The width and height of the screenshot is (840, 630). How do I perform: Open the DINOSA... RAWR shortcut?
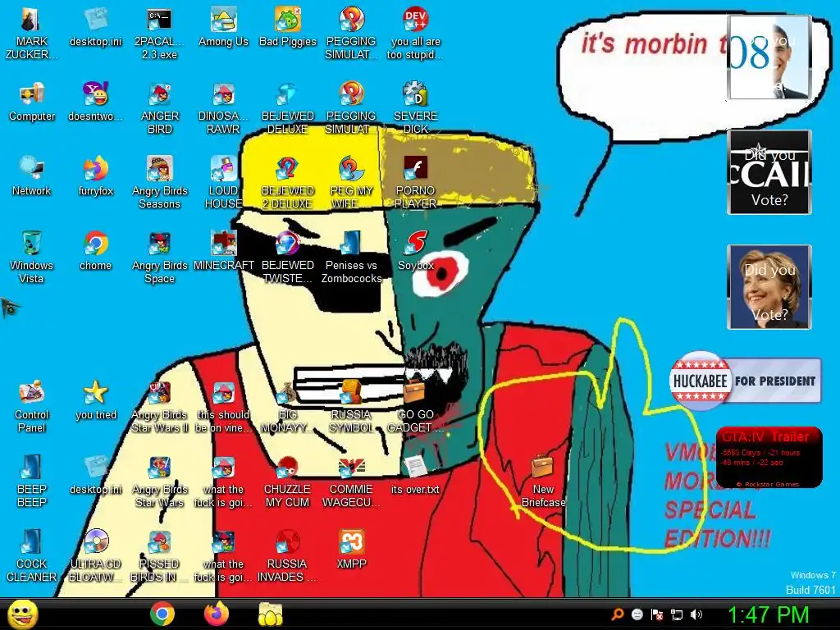223,108
